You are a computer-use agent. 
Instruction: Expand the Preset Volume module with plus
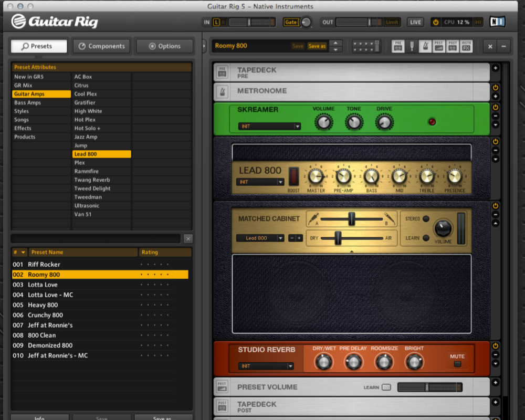click(496, 383)
